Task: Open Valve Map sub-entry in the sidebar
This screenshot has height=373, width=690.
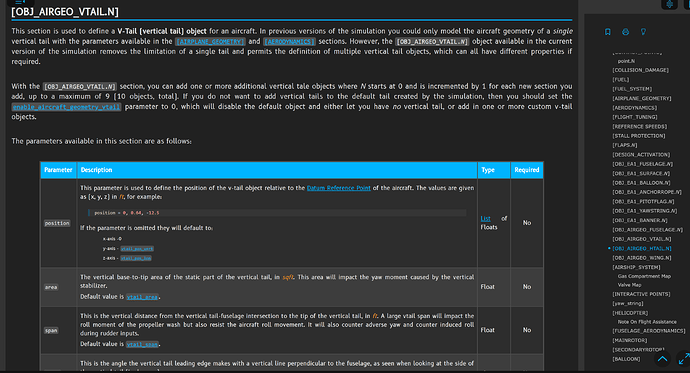Action: (629, 285)
